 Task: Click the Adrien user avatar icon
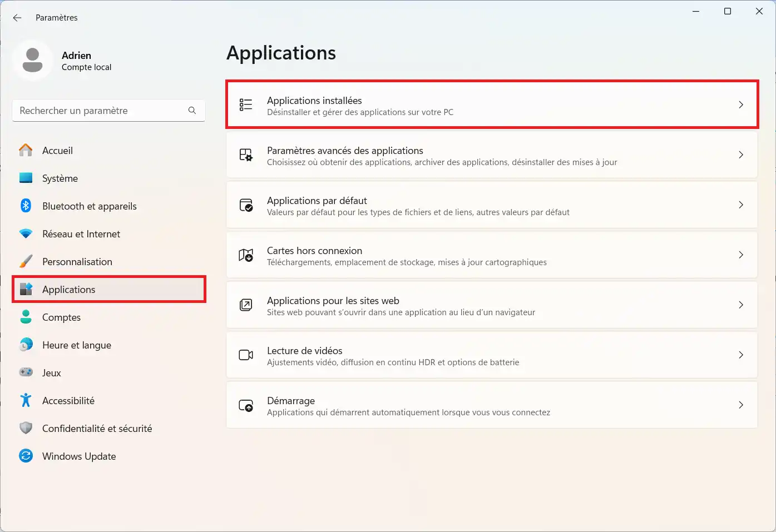tap(32, 60)
